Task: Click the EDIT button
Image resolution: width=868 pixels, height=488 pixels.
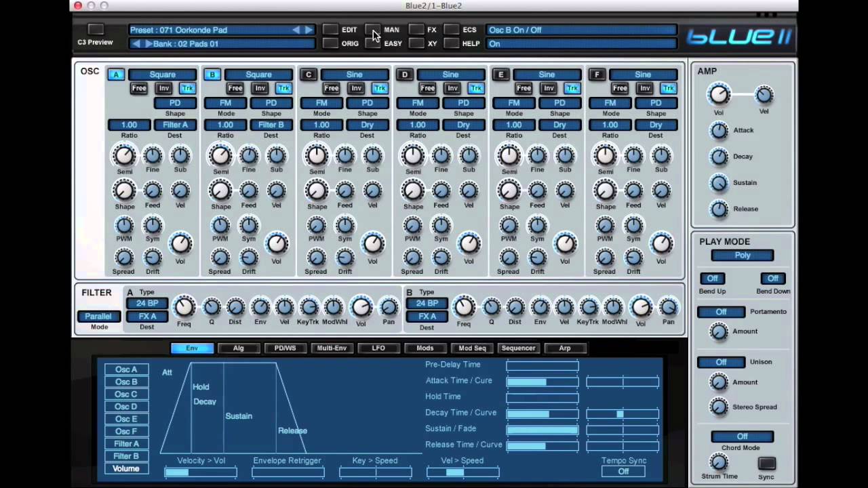Action: [330, 30]
